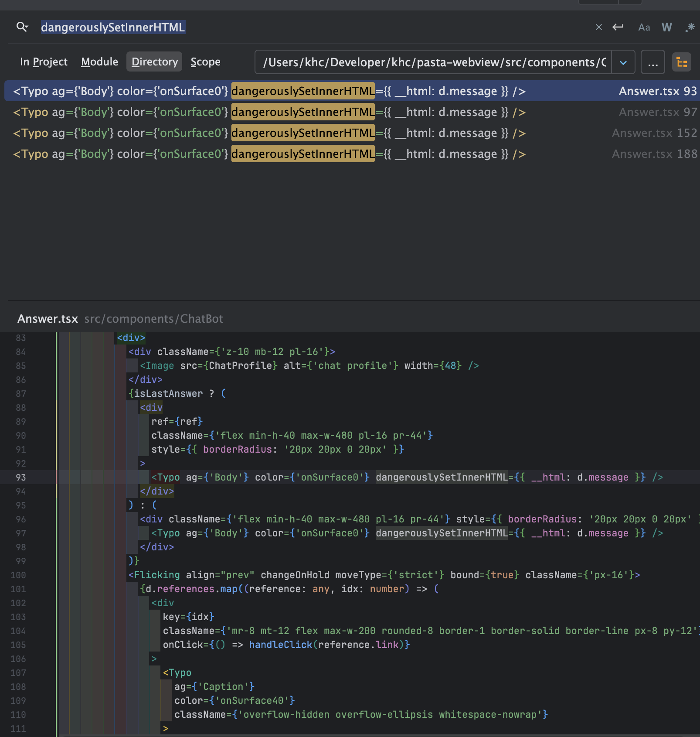Click ref={ref} on line 89
Viewport: 700px width, 737px height.
(177, 421)
